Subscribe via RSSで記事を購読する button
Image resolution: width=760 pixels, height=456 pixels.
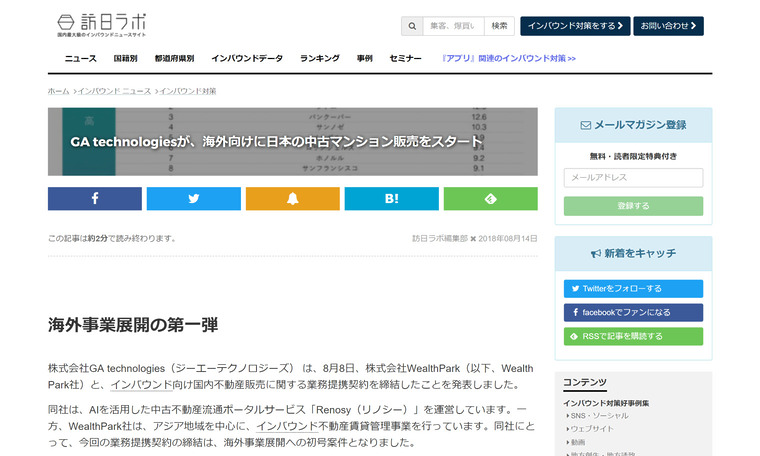(633, 336)
